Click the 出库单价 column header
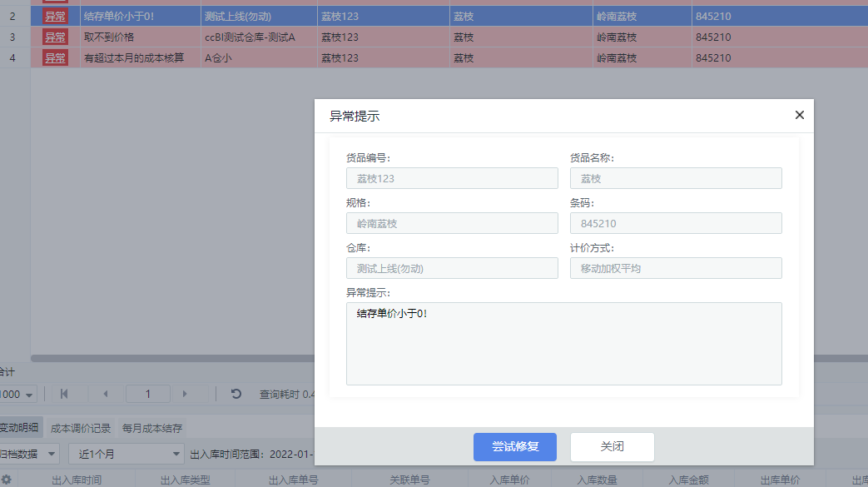 [x=780, y=480]
